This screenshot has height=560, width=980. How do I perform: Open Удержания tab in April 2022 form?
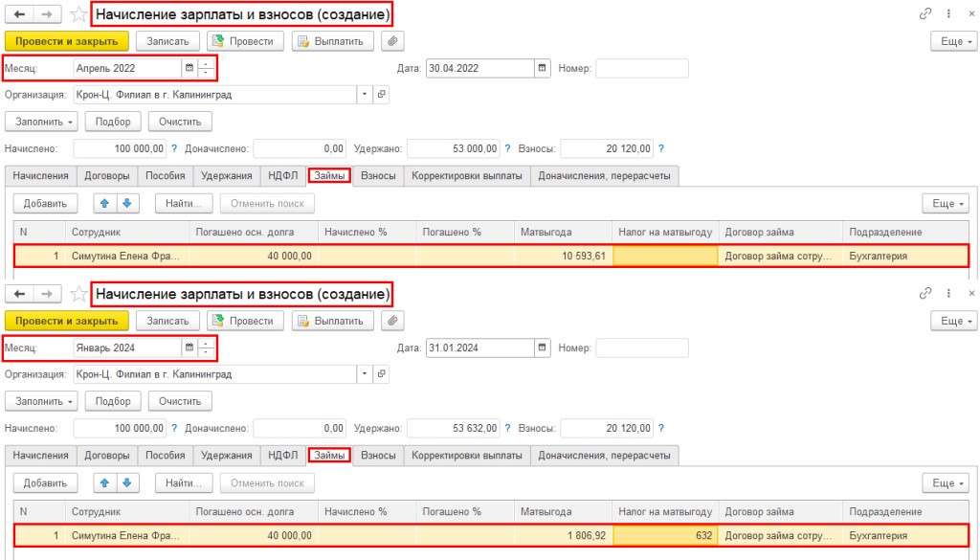click(226, 175)
